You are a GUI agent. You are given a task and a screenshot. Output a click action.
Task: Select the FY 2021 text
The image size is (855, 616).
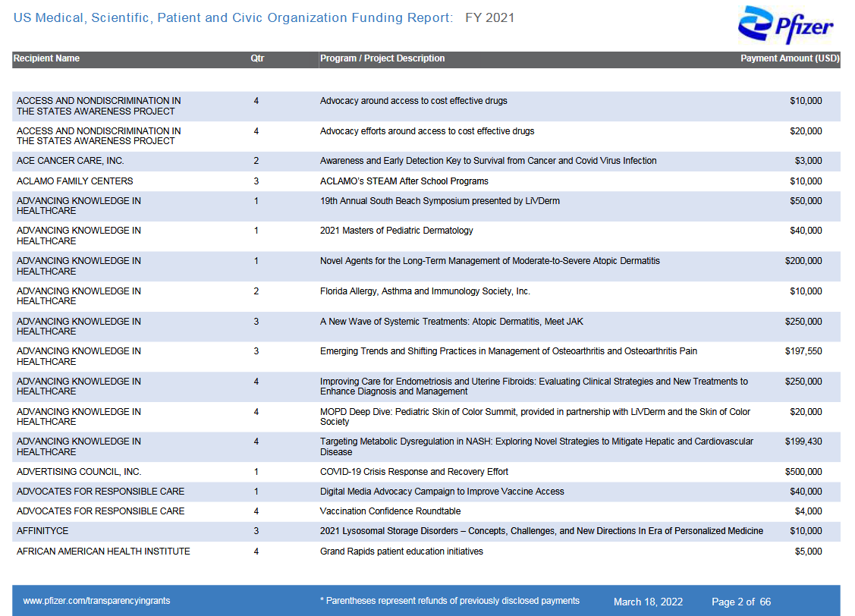489,18
